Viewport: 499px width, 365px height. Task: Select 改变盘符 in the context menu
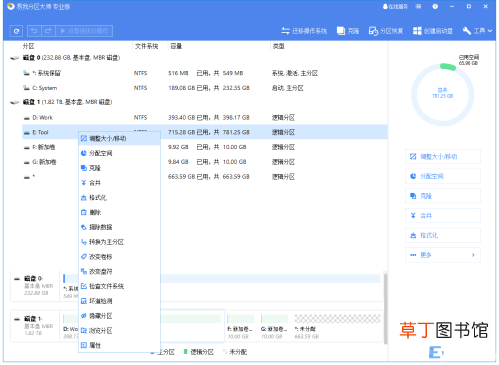[x=119, y=271]
